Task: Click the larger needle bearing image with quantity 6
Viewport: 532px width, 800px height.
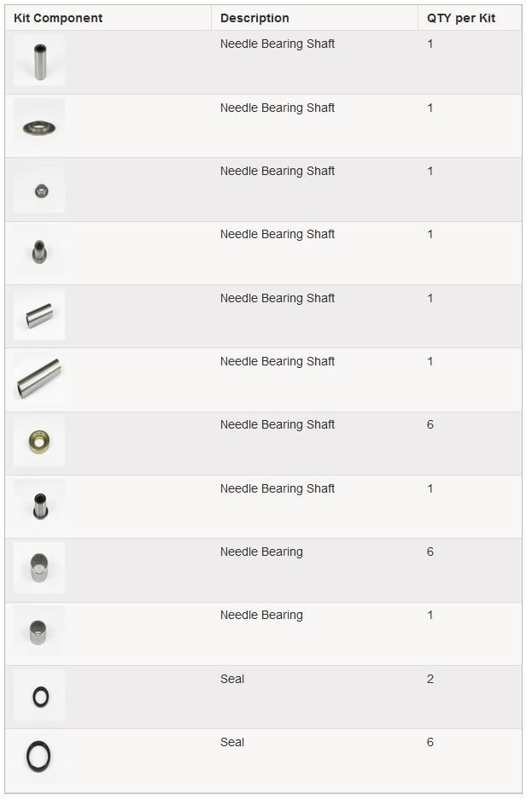Action: click(39, 568)
